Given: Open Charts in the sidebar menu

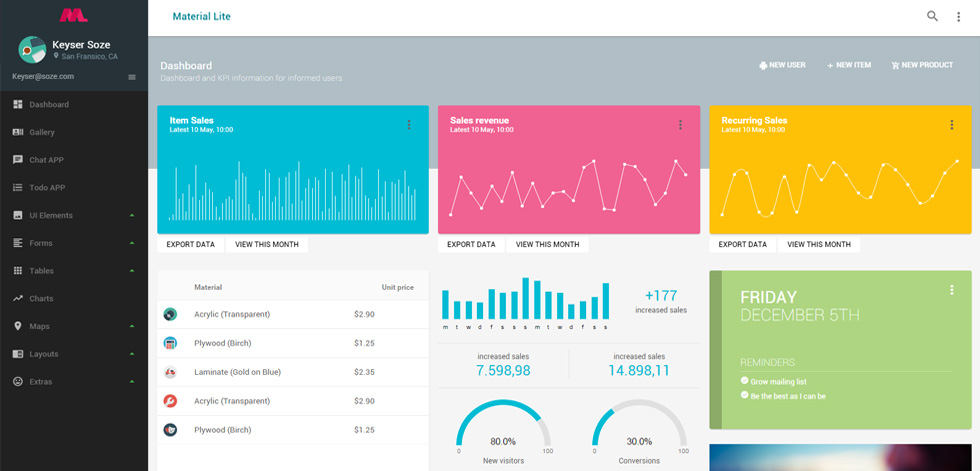Looking at the screenshot, I should pos(41,299).
